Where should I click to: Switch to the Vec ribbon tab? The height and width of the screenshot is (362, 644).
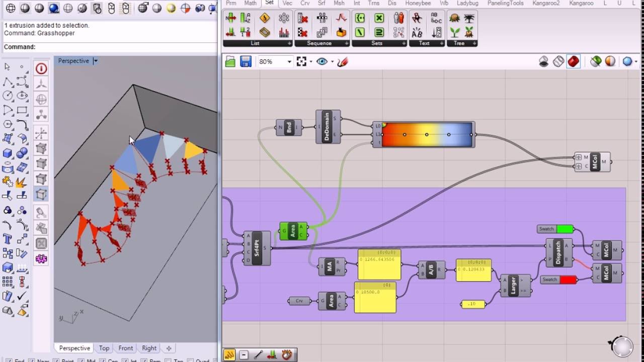287,3
